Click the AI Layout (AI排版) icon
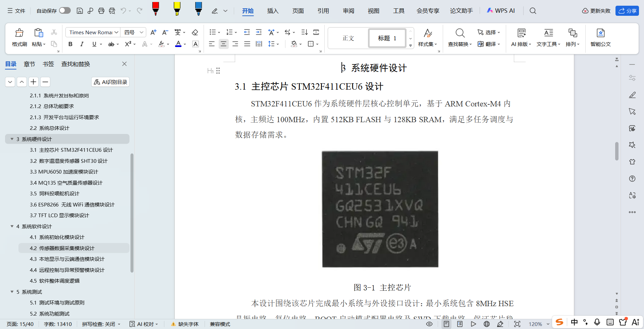644x329 pixels. (x=521, y=37)
